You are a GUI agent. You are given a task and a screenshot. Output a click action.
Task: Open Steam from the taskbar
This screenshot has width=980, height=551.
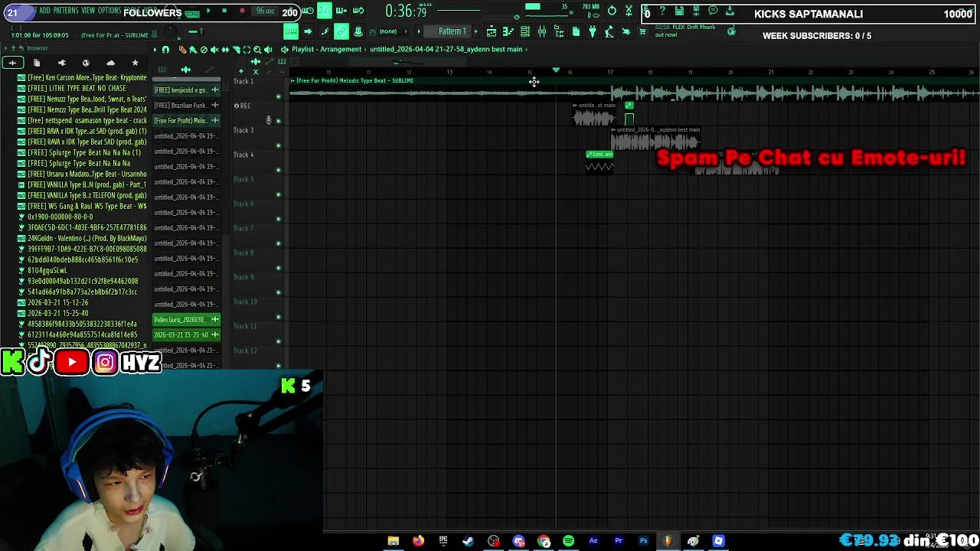[x=468, y=541]
